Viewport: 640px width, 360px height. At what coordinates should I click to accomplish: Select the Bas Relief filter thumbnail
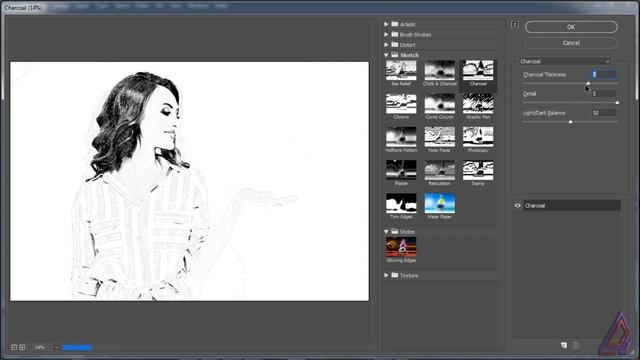pyautogui.click(x=401, y=71)
